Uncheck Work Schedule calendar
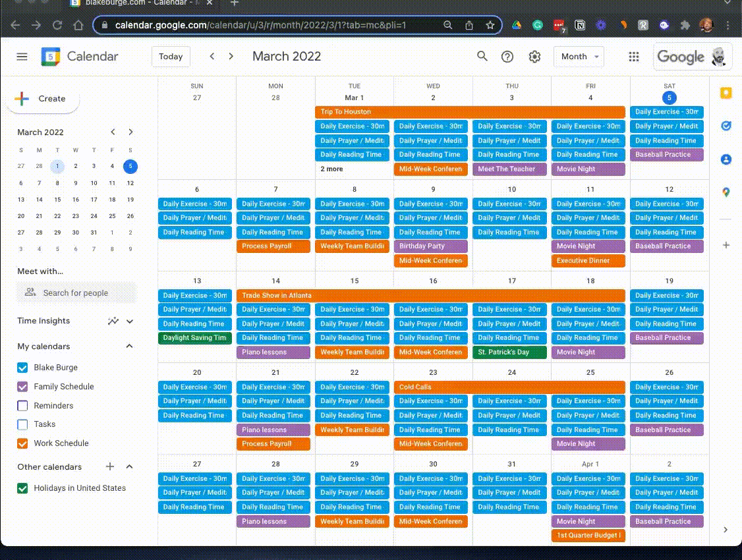 (22, 443)
